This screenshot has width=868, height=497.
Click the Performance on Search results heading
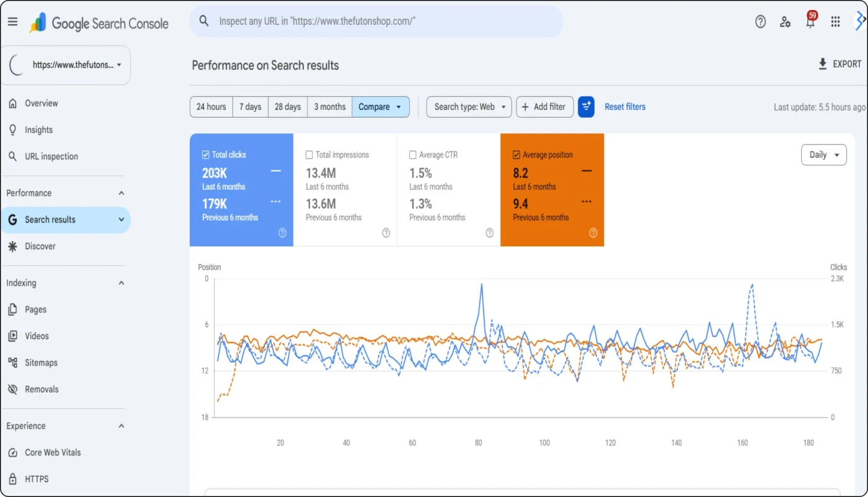[x=265, y=65]
